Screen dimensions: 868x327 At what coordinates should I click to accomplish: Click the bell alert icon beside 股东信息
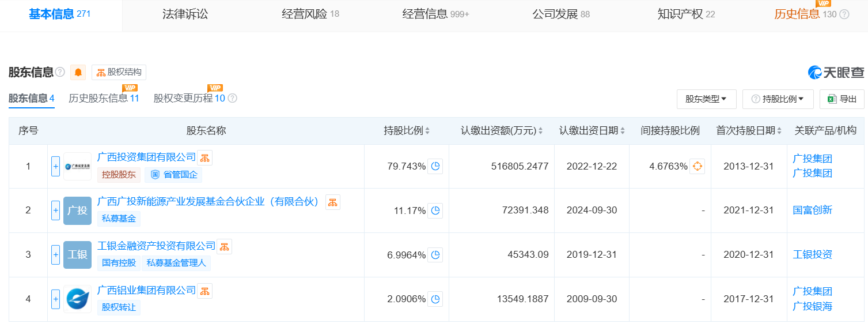[x=78, y=72]
